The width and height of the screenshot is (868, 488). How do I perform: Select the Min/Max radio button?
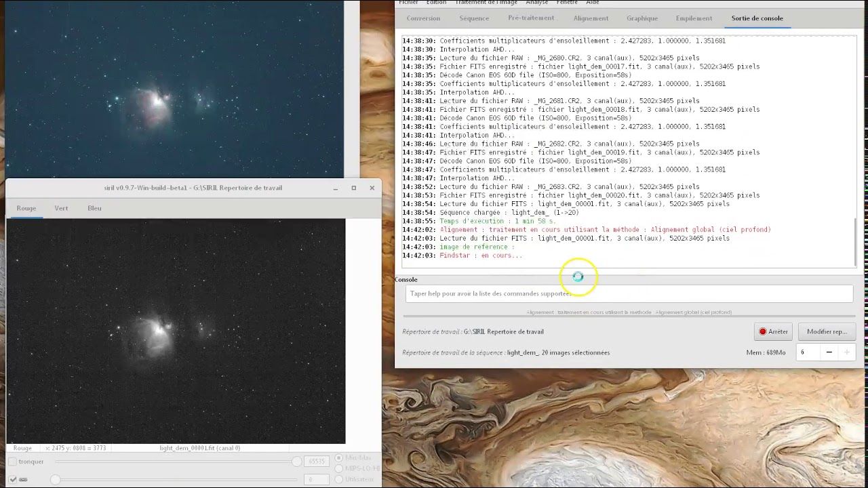click(339, 458)
